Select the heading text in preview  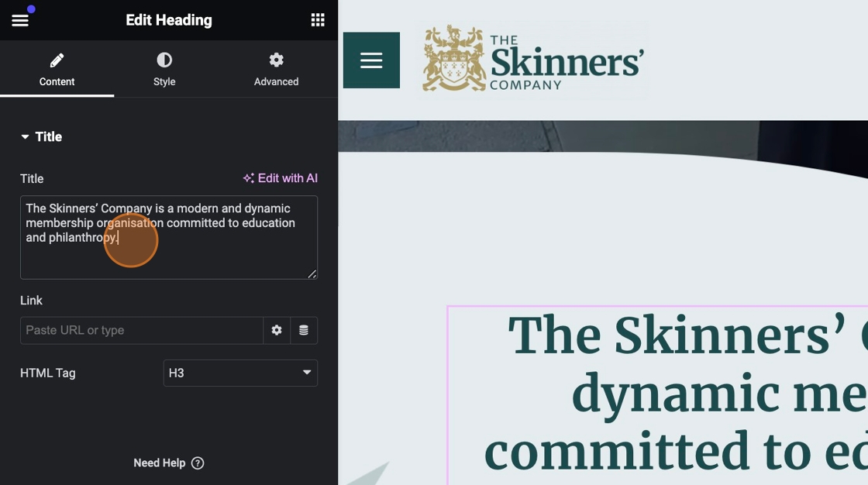[x=675, y=394]
